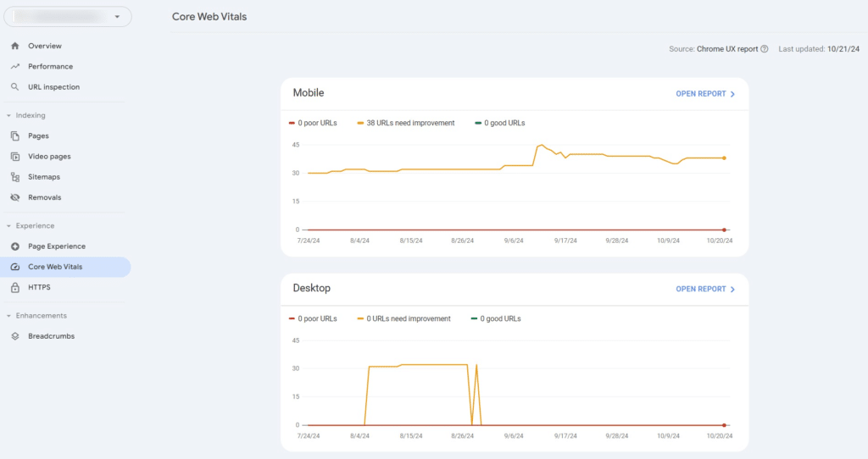Click the Overview home icon
868x459 pixels.
click(15, 46)
